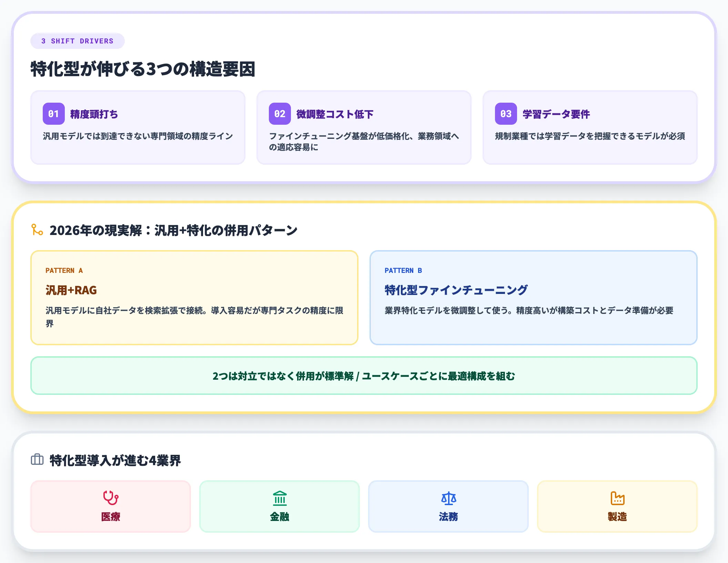Click the description 汎用モデルに自社データを検索拡張で接続
Image resolution: width=728 pixels, height=563 pixels.
pyautogui.click(x=126, y=310)
